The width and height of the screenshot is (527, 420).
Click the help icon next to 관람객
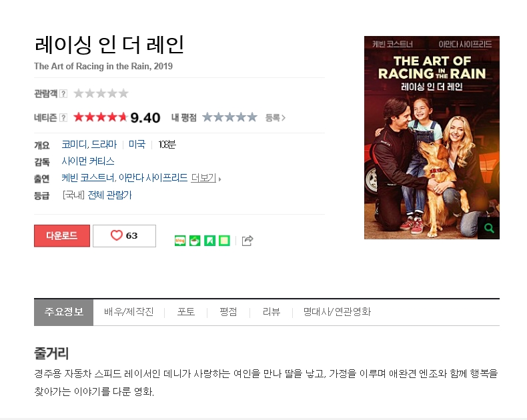pos(63,94)
